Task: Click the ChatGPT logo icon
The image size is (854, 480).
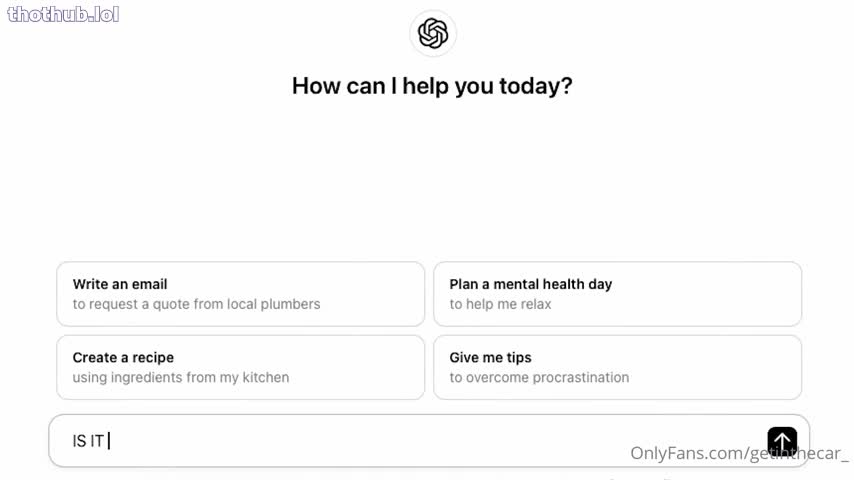Action: coord(433,34)
